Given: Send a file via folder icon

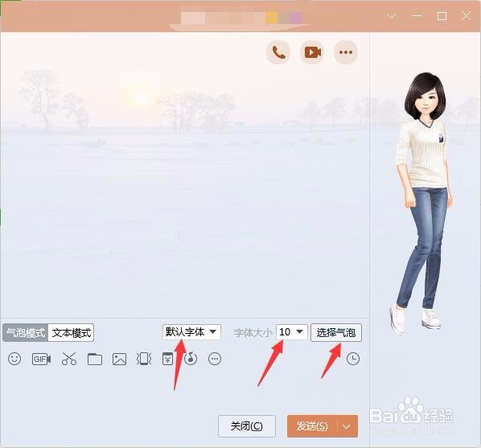Looking at the screenshot, I should coord(95,359).
